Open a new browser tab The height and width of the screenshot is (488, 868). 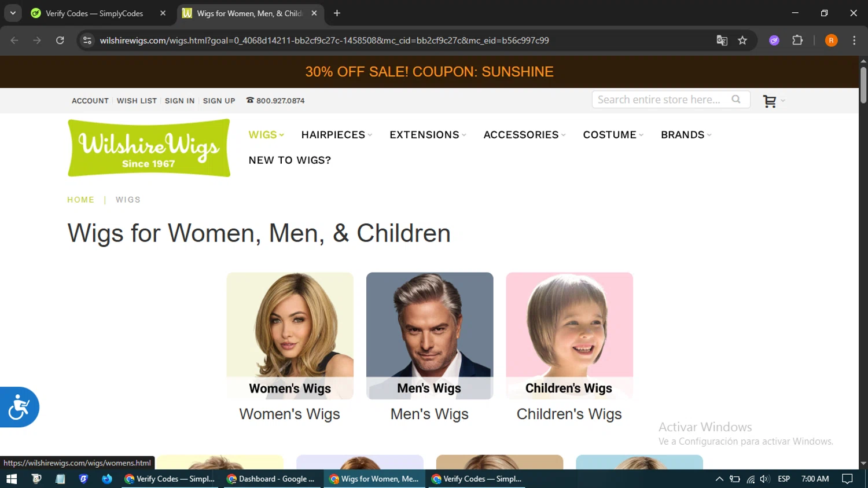click(337, 13)
